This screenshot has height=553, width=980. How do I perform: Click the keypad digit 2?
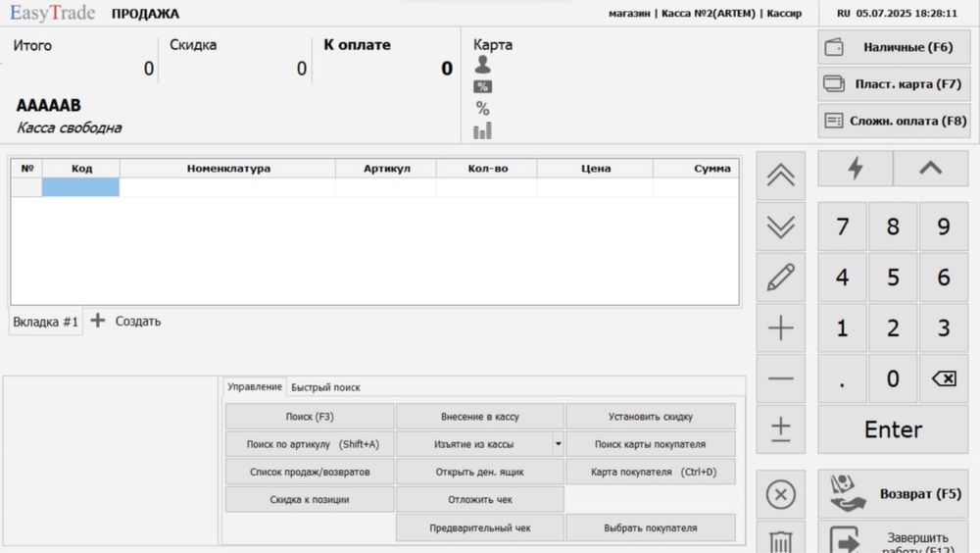(x=893, y=327)
